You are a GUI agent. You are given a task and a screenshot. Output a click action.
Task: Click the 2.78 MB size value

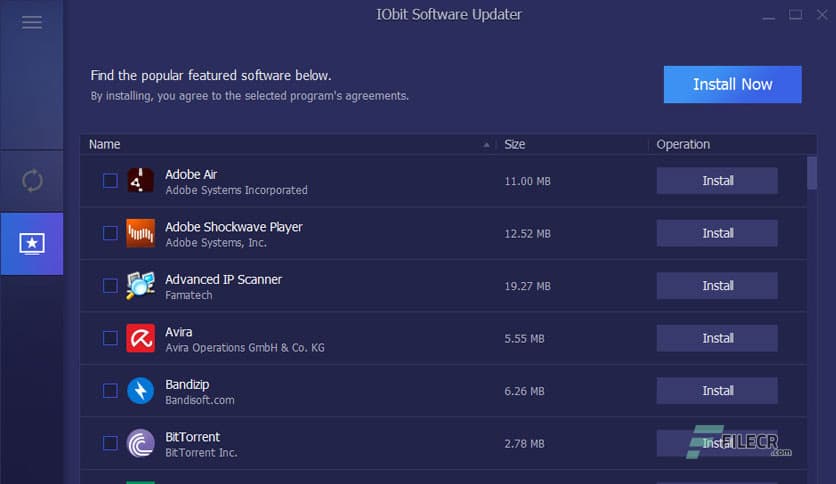pos(524,443)
